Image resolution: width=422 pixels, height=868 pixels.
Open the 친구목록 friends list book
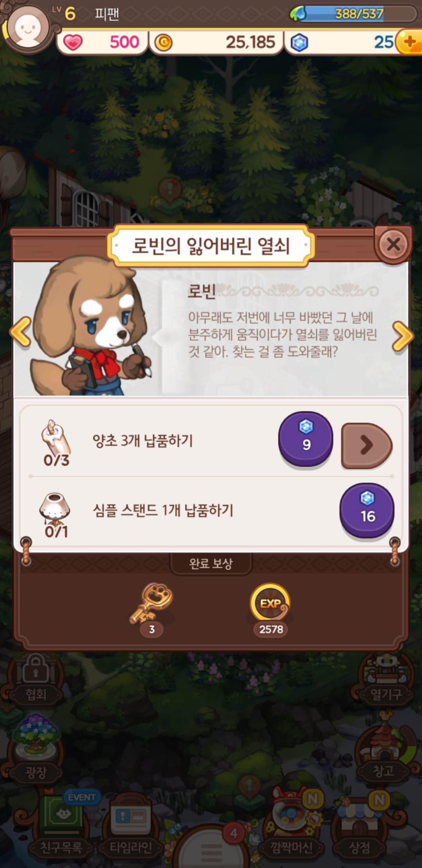(x=61, y=825)
